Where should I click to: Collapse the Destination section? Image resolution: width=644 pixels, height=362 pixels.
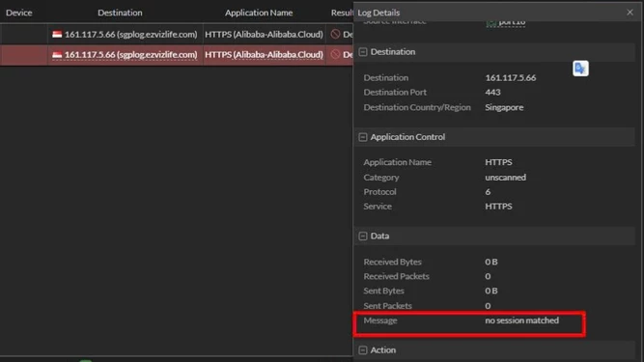point(363,52)
